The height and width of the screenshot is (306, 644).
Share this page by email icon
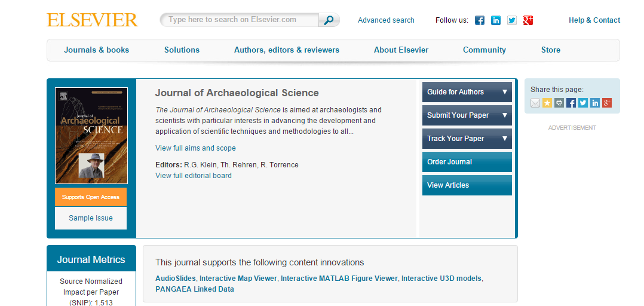tap(535, 103)
